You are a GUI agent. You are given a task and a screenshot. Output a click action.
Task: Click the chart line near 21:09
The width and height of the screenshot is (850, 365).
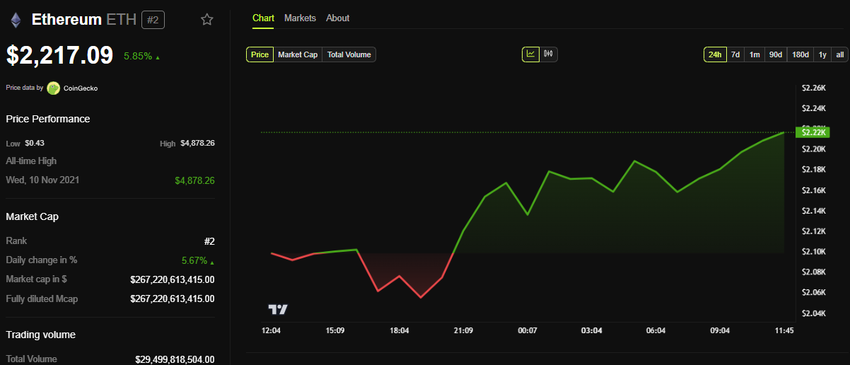point(463,230)
